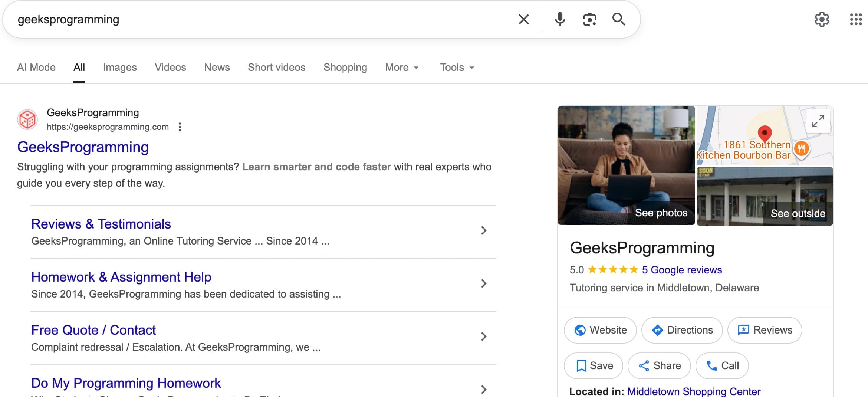Screen dimensions: 868x397
Task: Open the Short videos tab
Action: click(x=277, y=67)
